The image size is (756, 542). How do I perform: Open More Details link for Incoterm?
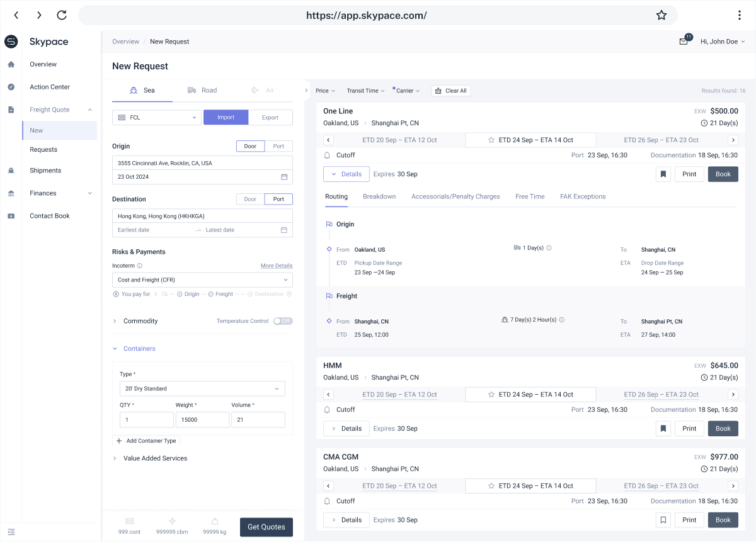coord(277,266)
